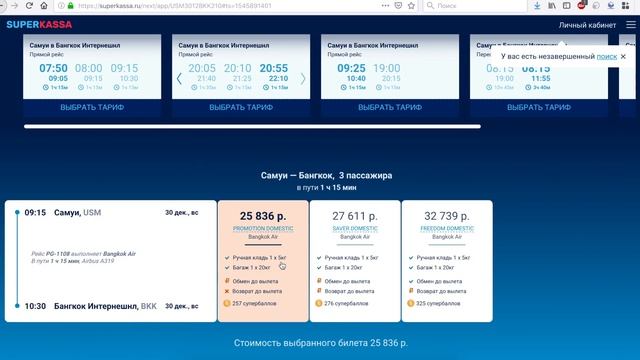Click ВЫБРАТЬ ТАРИФ under the 09:25 card
Screen dimensions: 640x360
(x=390, y=107)
